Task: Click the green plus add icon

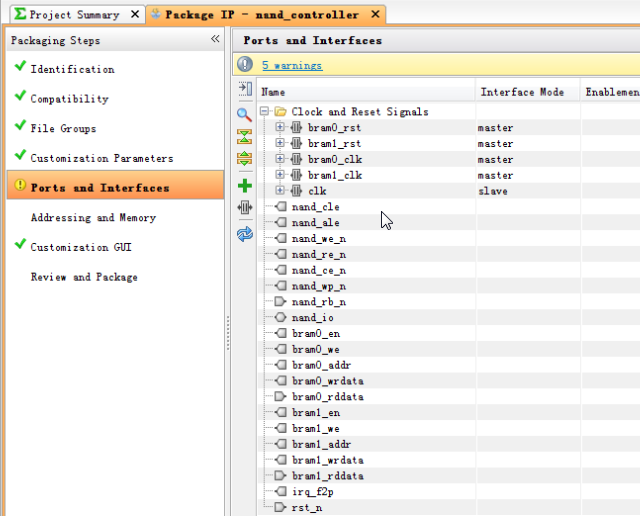Action: point(244,186)
